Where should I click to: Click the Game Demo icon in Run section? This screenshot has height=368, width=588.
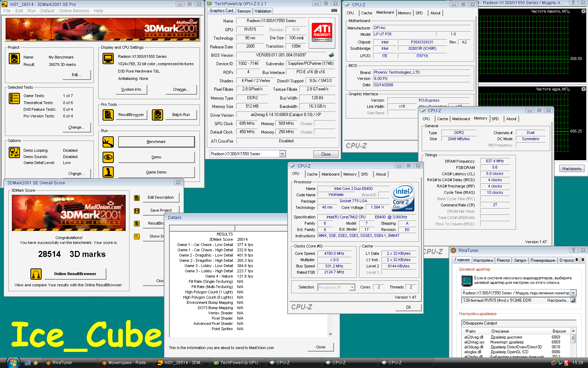(108, 172)
